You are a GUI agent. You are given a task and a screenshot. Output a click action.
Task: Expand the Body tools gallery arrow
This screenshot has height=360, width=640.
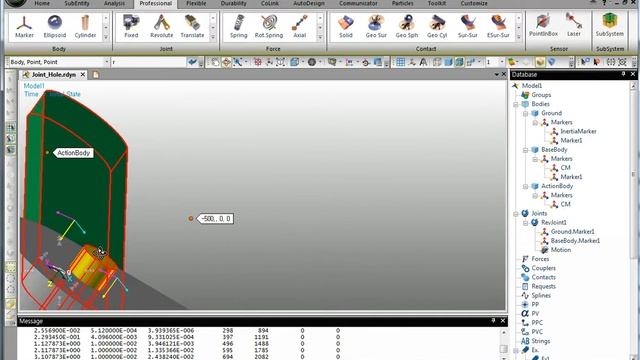(x=106, y=37)
